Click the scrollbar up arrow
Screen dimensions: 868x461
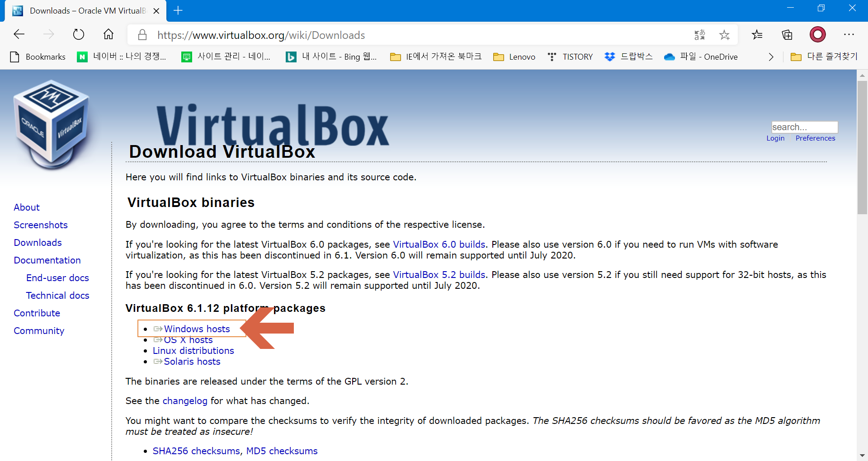(x=862, y=75)
